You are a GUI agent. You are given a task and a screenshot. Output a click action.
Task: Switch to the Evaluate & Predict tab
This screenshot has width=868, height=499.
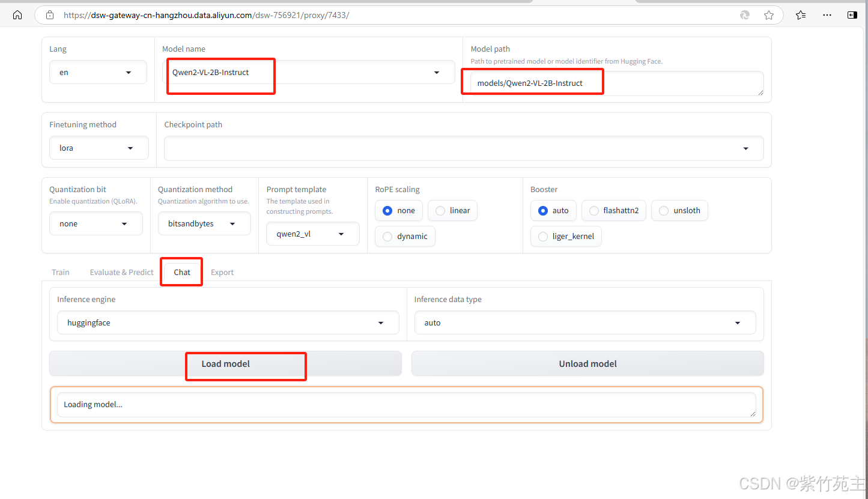tap(122, 272)
